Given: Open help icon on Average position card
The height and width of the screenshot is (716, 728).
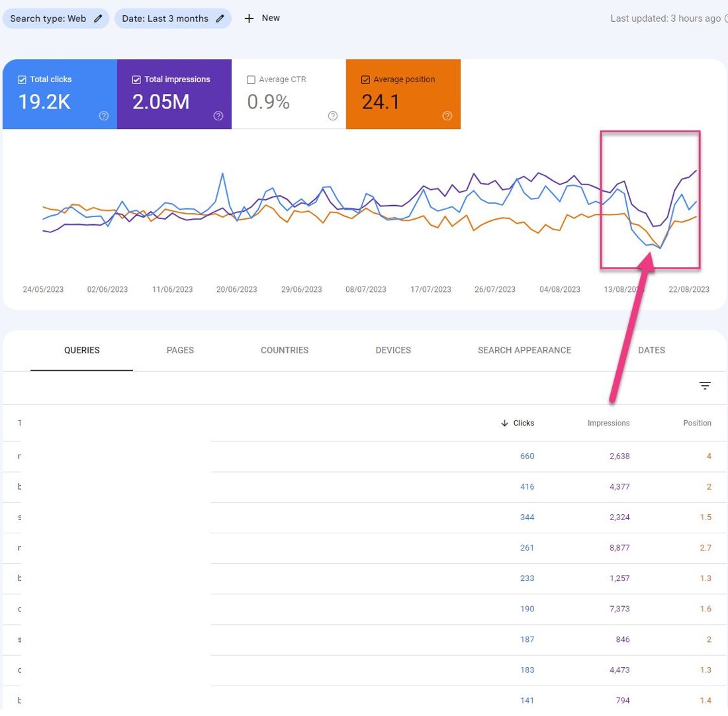Looking at the screenshot, I should coord(447,116).
